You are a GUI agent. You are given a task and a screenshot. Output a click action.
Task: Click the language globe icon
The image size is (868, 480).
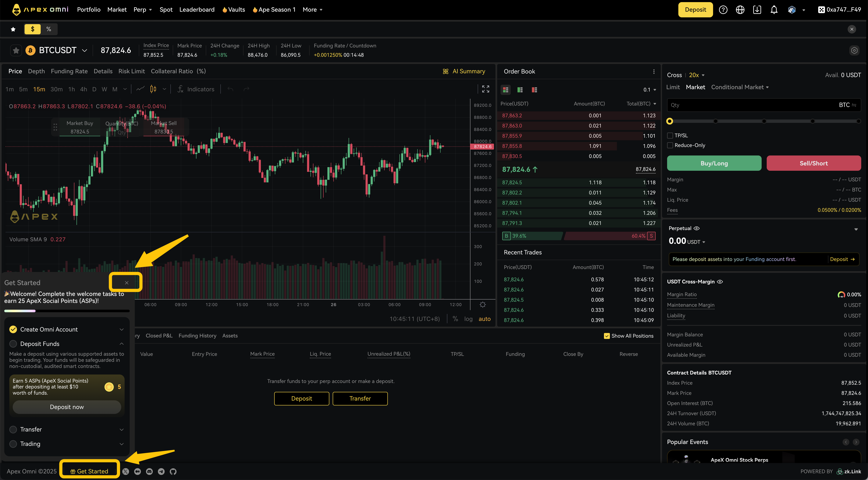click(740, 10)
